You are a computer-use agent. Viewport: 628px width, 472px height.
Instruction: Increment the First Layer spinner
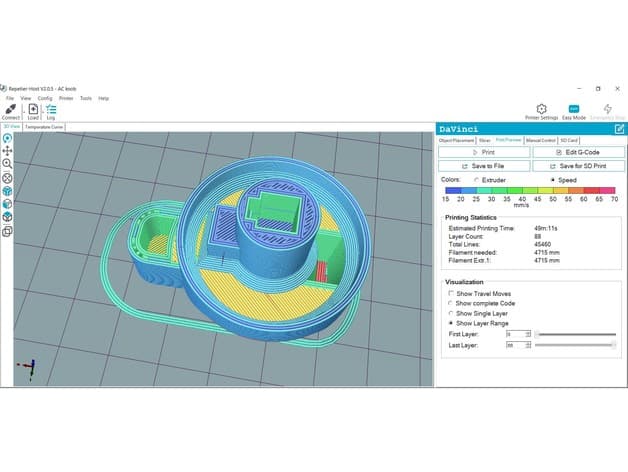point(528,332)
